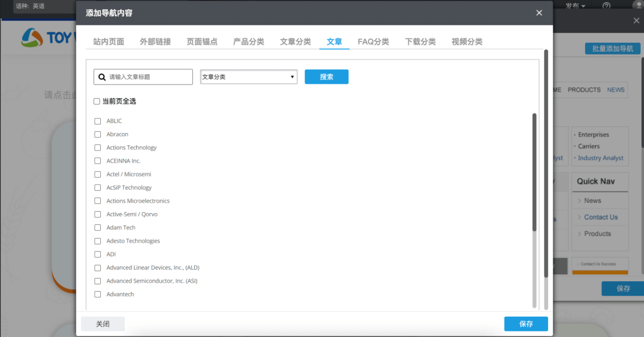Click 保存 button in dialog footer
The image size is (644, 337).
[526, 324]
